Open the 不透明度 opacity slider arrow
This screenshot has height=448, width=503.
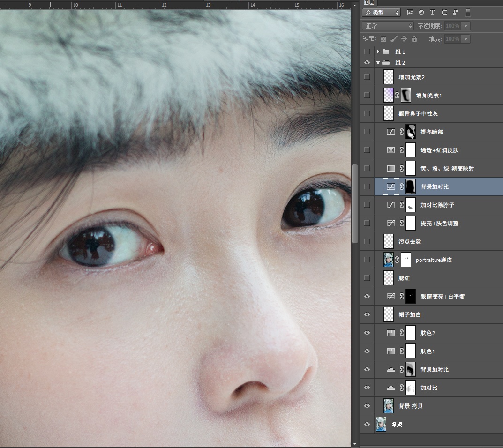pyautogui.click(x=466, y=26)
